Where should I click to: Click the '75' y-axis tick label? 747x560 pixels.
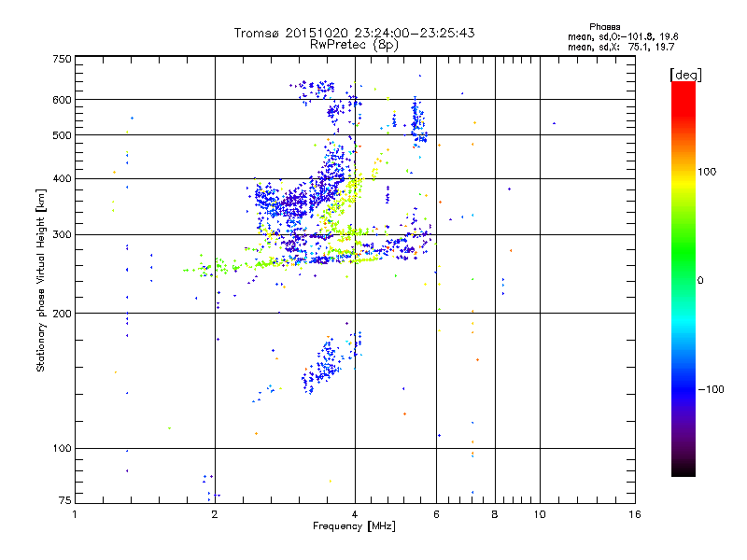point(65,500)
